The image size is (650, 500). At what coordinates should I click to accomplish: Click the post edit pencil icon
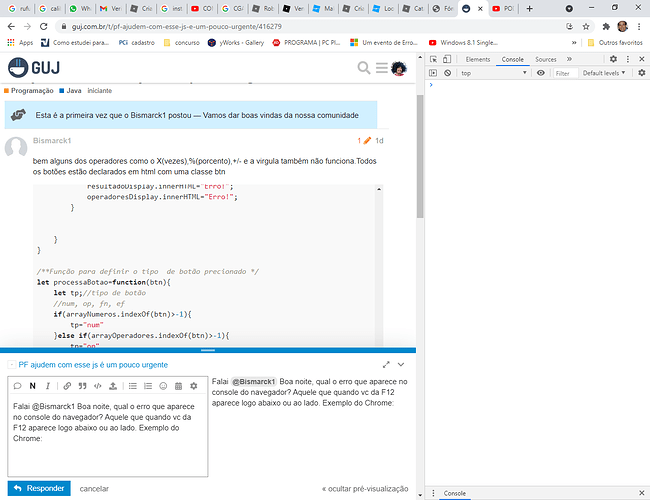point(367,141)
